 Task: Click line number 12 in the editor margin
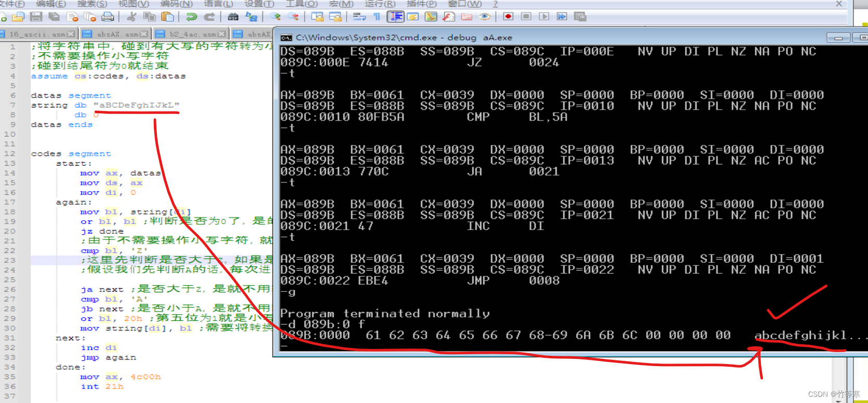(x=10, y=154)
